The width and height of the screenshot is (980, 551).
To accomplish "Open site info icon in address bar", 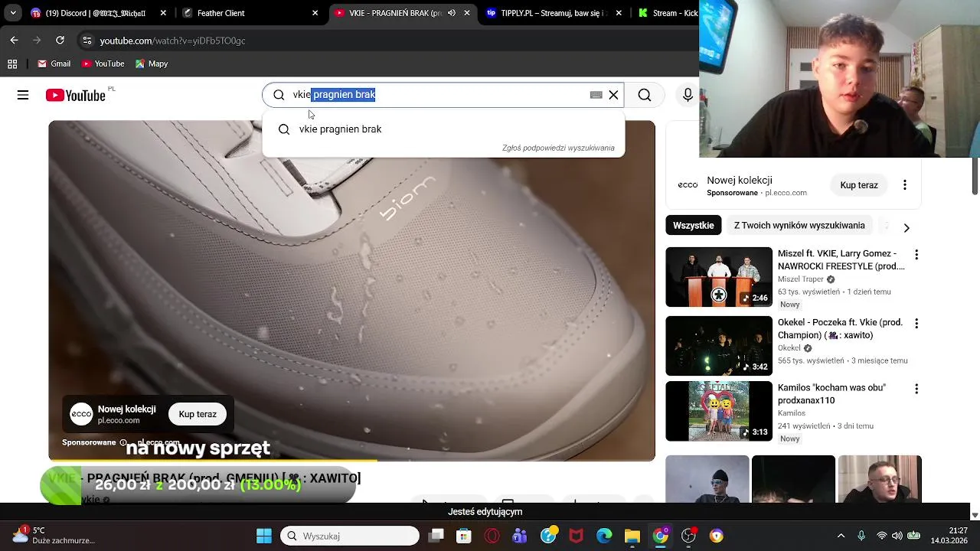I will pos(87,41).
